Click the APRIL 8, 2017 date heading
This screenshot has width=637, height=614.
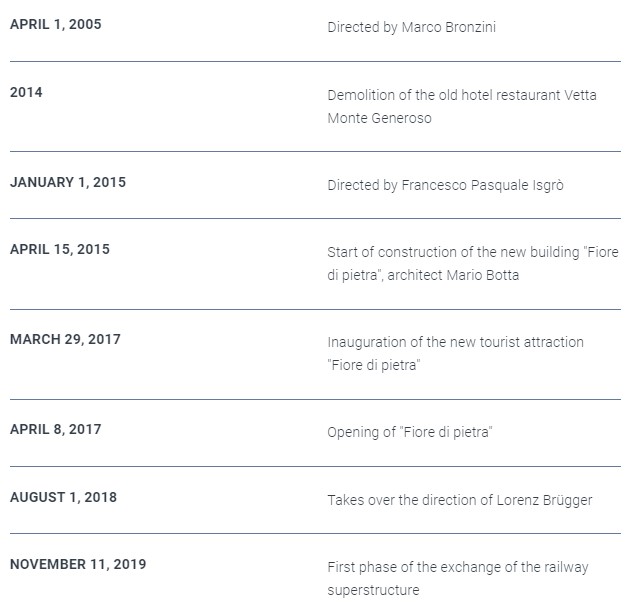click(x=56, y=429)
